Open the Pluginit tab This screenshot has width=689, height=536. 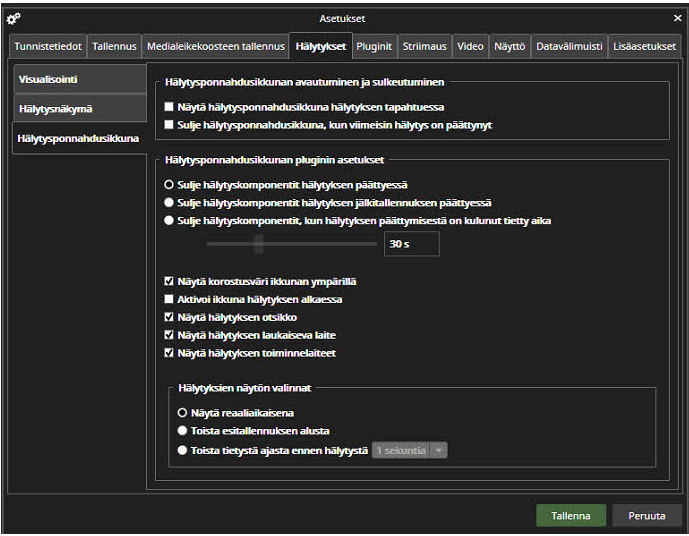point(374,46)
